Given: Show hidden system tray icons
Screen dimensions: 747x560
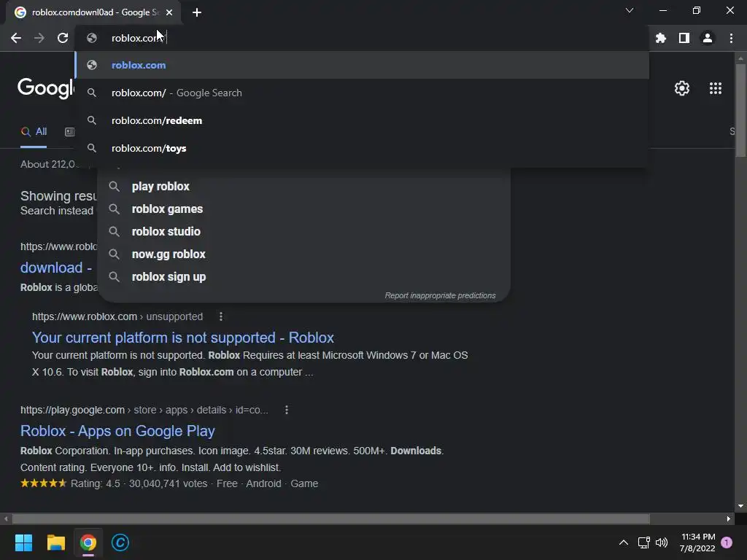Looking at the screenshot, I should point(623,542).
